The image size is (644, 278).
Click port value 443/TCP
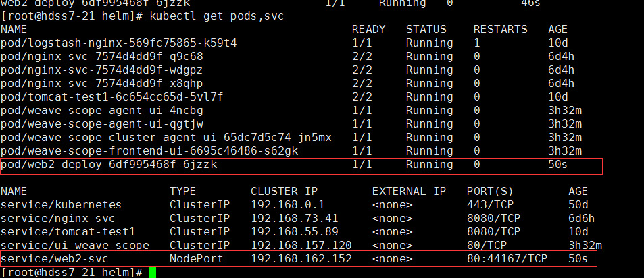pyautogui.click(x=491, y=205)
